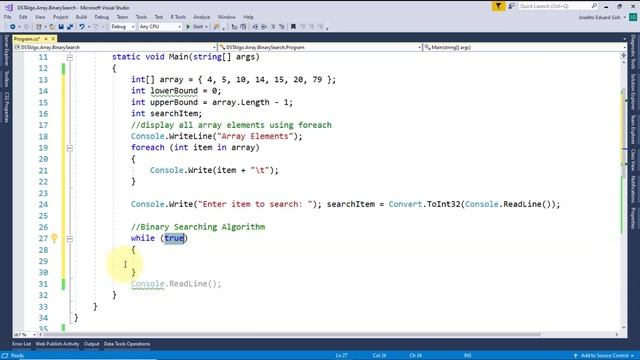
Task: Open the Error List tab
Action: pos(21,344)
